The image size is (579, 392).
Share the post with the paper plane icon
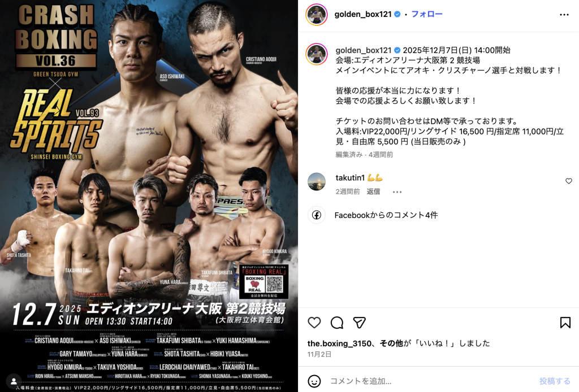pyautogui.click(x=359, y=323)
